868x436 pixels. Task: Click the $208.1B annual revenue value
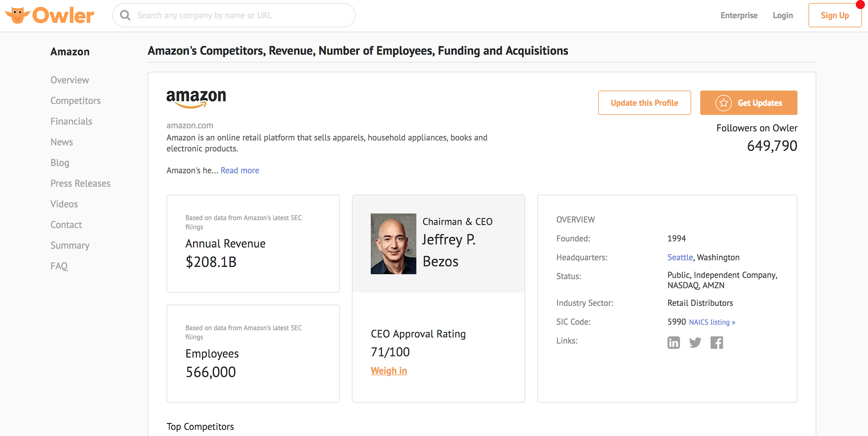tap(211, 262)
